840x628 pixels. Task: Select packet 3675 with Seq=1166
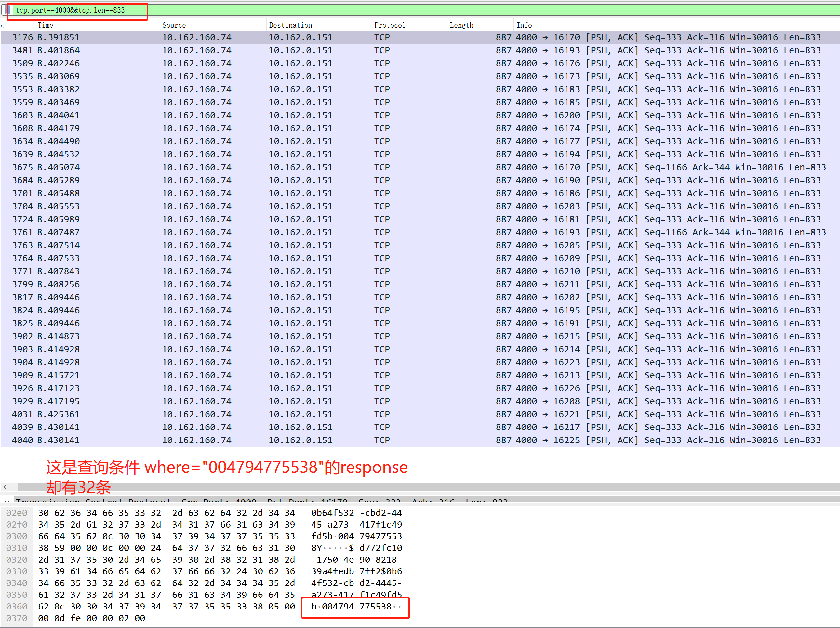click(420, 167)
